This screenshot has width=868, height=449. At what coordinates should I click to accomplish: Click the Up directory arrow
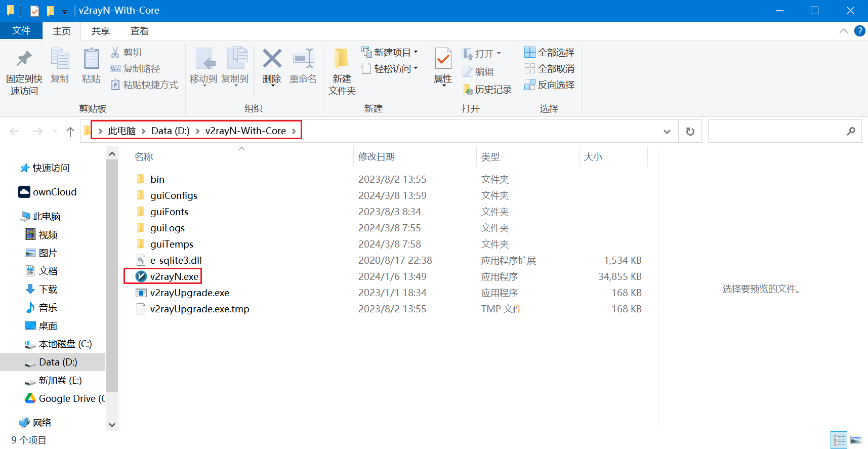point(70,132)
